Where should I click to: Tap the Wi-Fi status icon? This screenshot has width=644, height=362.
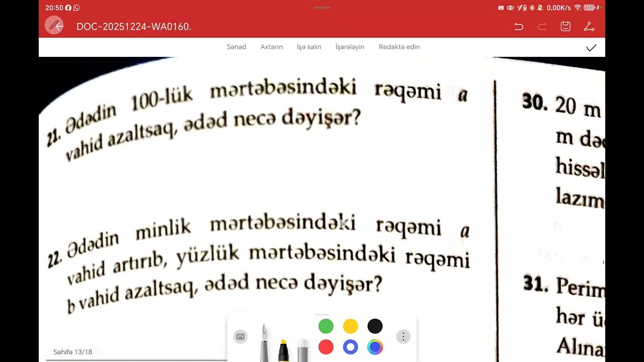(578, 8)
